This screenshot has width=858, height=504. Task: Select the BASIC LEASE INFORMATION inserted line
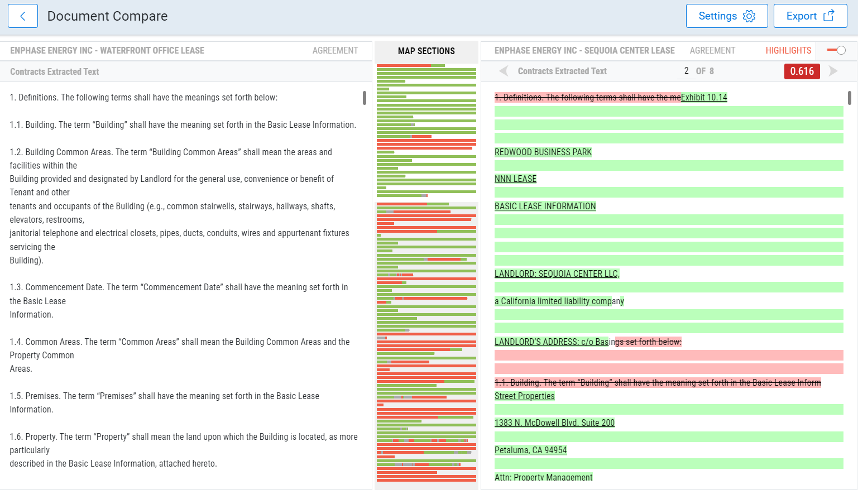[x=545, y=206]
